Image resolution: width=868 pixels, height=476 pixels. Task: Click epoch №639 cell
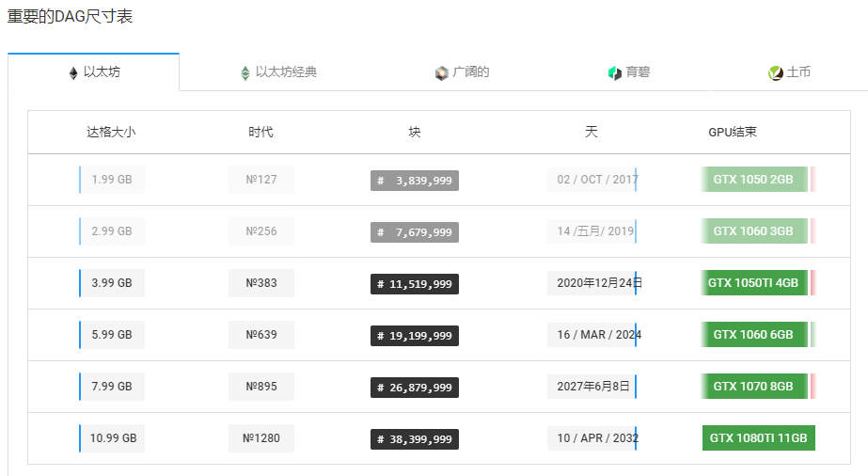pyautogui.click(x=261, y=334)
